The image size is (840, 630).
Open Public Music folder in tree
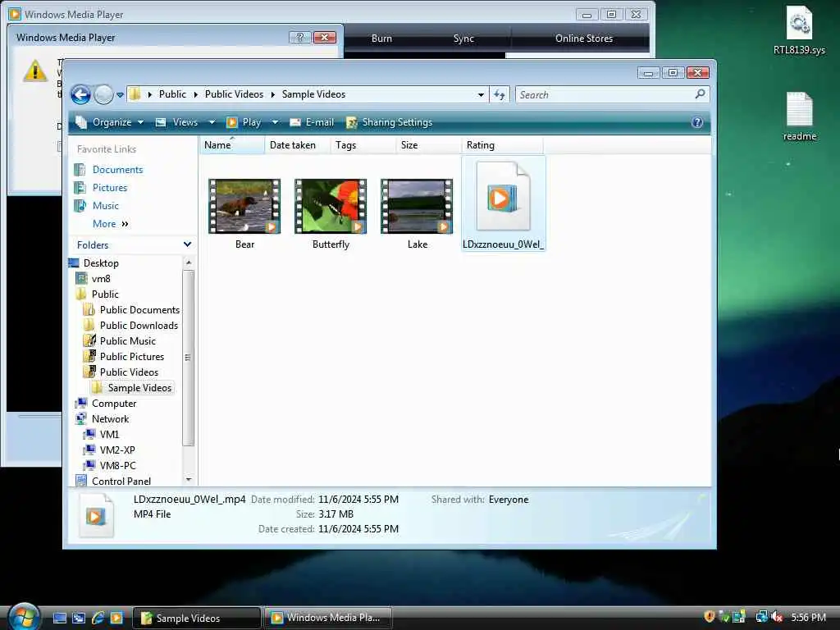(x=127, y=340)
